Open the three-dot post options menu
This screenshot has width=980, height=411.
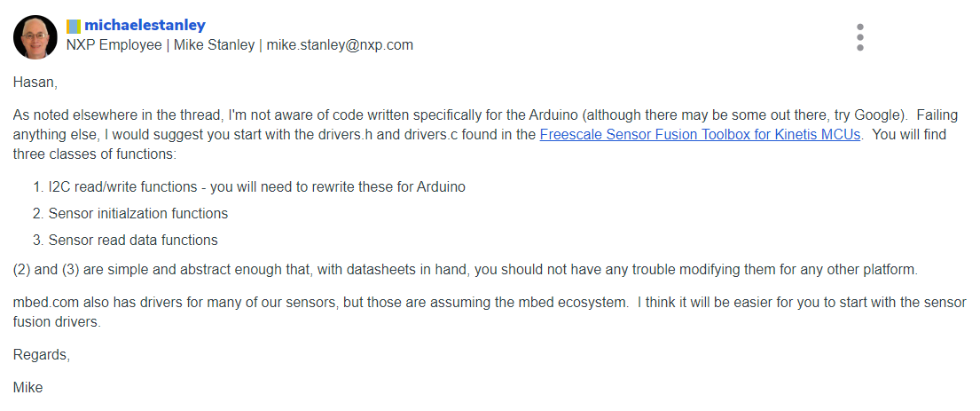tap(859, 37)
